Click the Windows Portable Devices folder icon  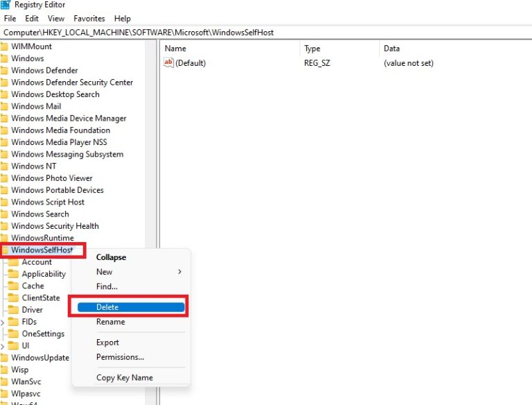point(4,190)
